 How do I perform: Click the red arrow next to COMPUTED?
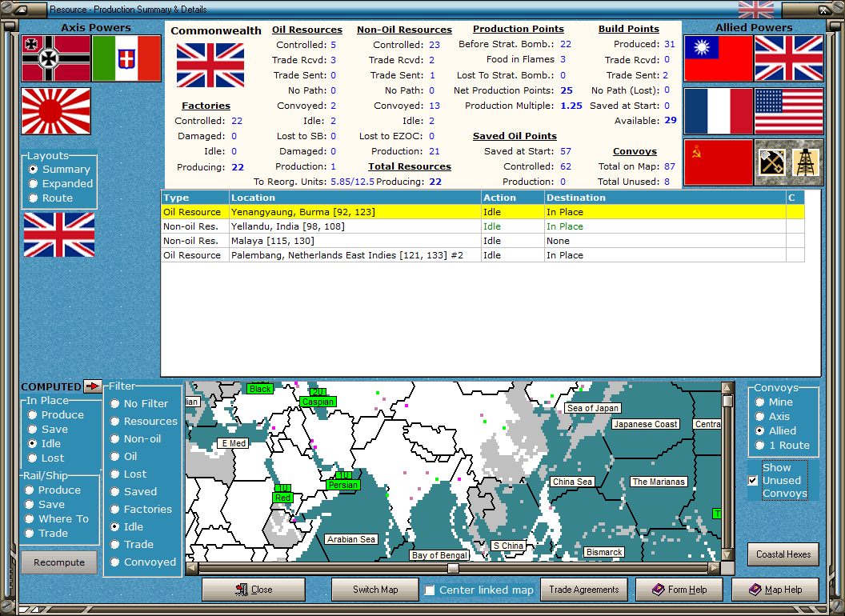[93, 386]
